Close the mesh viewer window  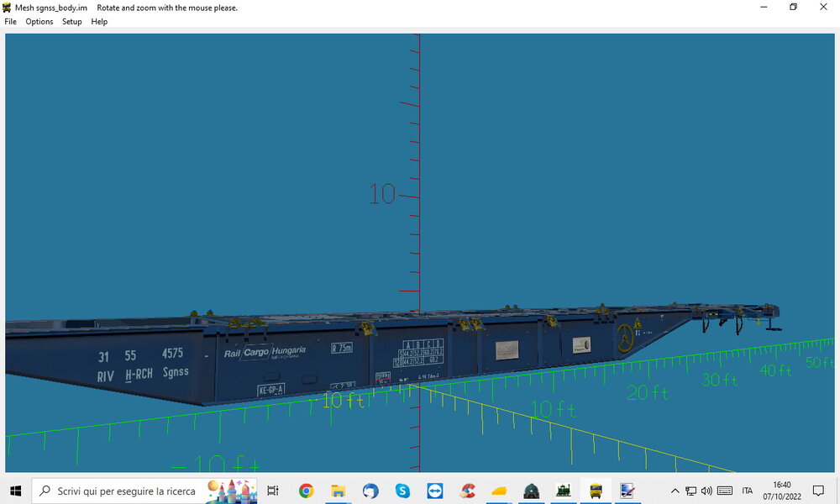[823, 7]
